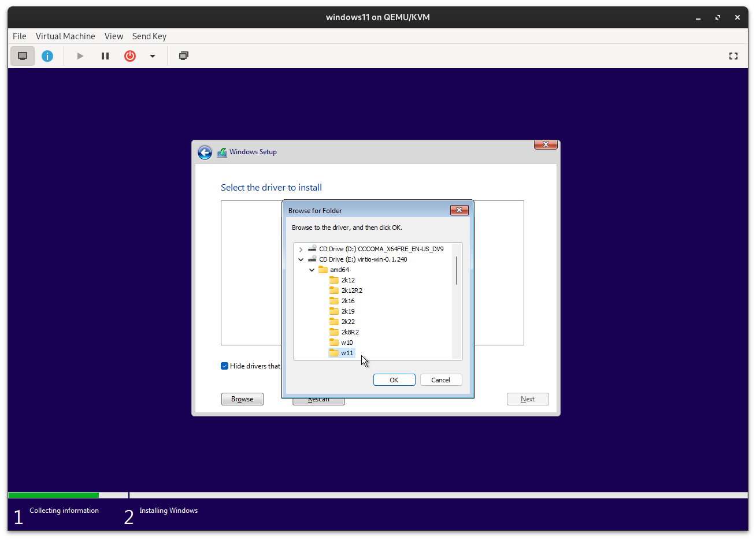Click the amd64 folder icon

tap(323, 270)
